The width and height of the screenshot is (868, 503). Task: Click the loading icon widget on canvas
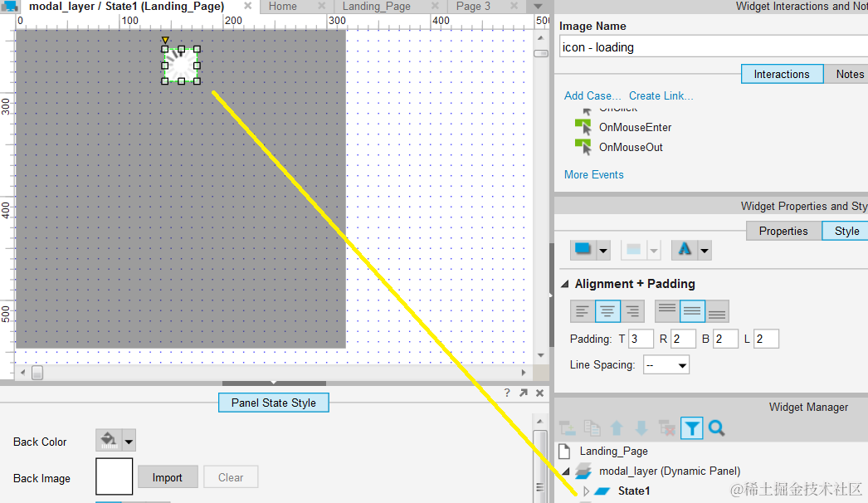point(181,66)
